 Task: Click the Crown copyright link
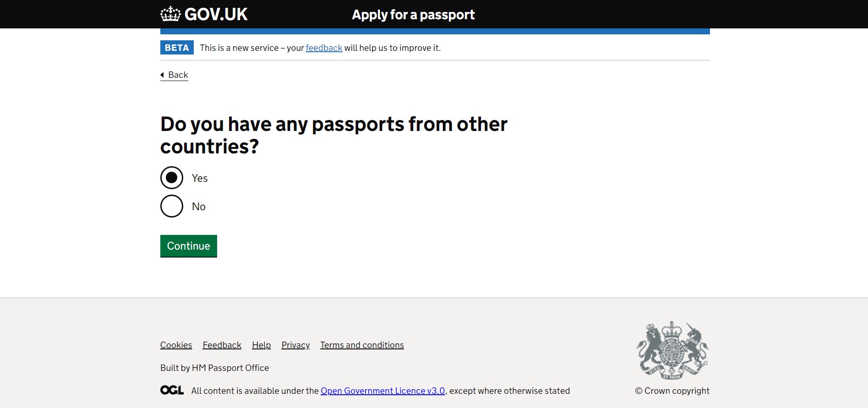tap(672, 391)
